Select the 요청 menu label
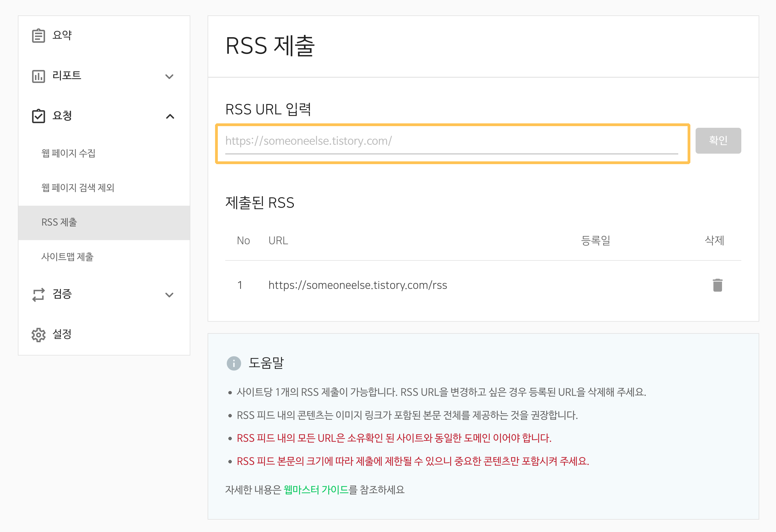Image resolution: width=776 pixels, height=532 pixels. (x=62, y=116)
